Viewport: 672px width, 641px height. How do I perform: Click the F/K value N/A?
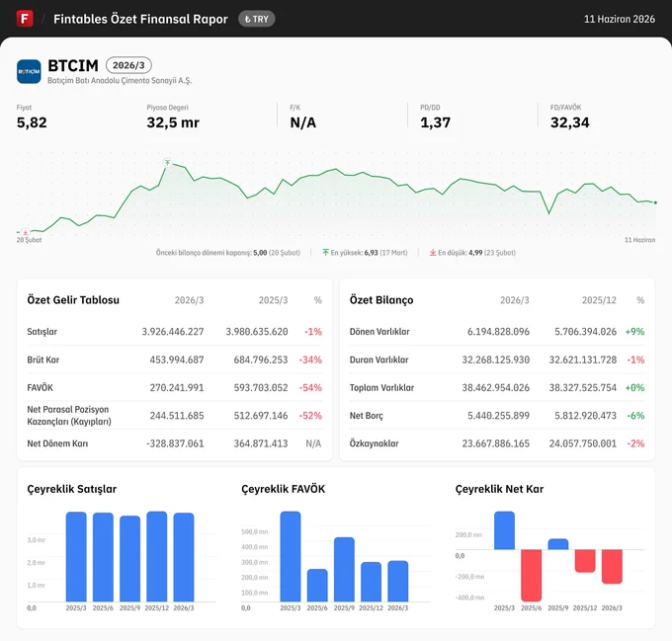coord(303,122)
